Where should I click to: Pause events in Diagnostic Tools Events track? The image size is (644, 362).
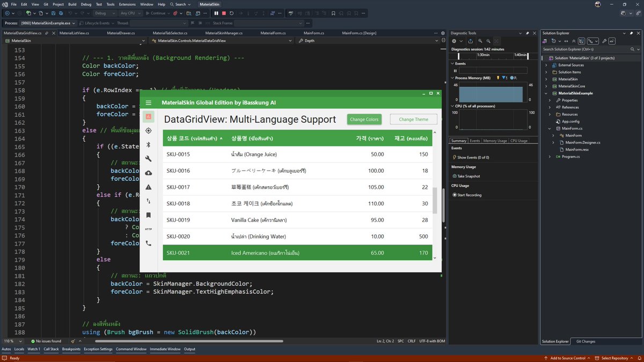coord(456,70)
